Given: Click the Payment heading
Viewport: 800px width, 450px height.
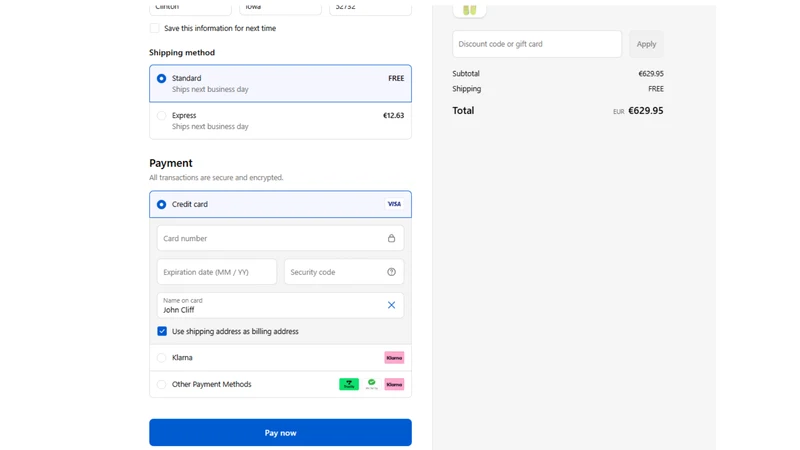Looking at the screenshot, I should (x=171, y=163).
